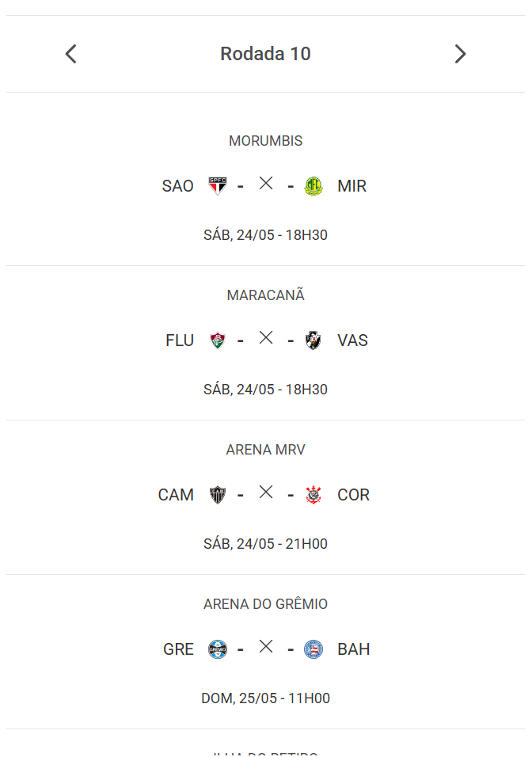Click the BAH team abbreviation
The height and width of the screenshot is (757, 532).
353,649
